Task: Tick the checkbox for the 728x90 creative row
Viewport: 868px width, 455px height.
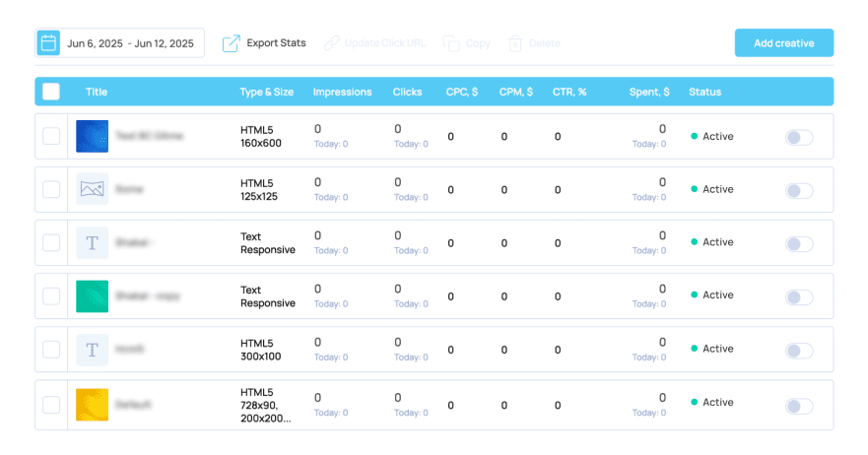Action: [51, 405]
